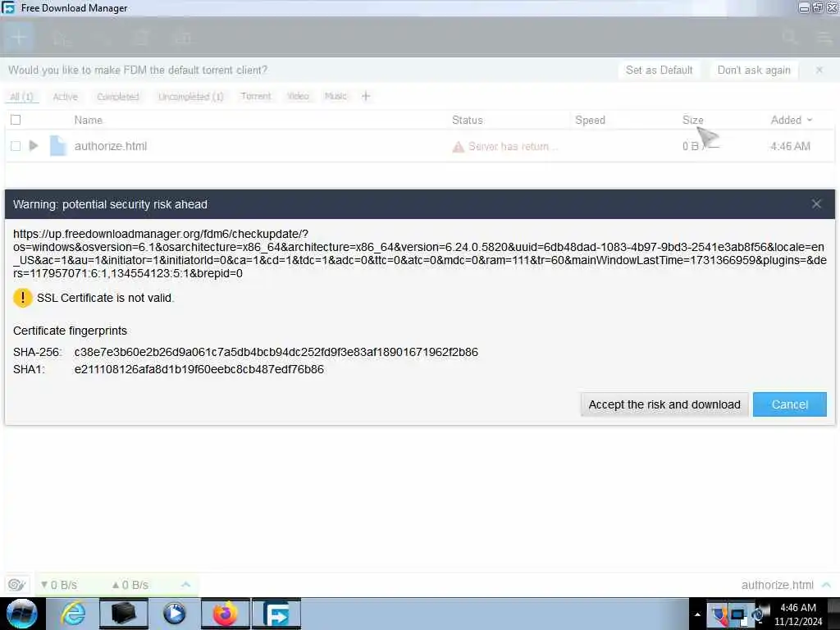Click 'Server has return...' status text
840x630 pixels.
[514, 146]
